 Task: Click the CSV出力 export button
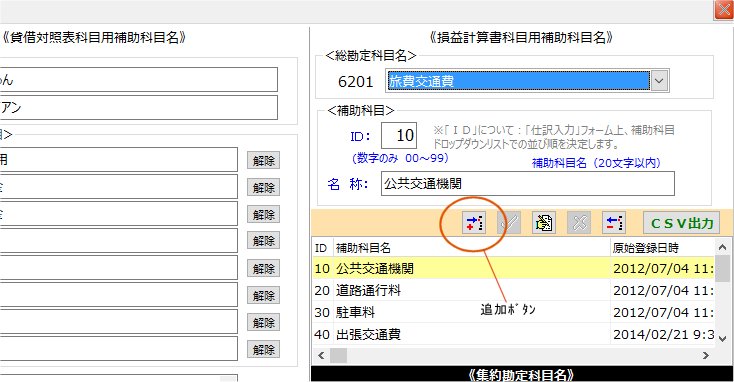[x=682, y=223]
